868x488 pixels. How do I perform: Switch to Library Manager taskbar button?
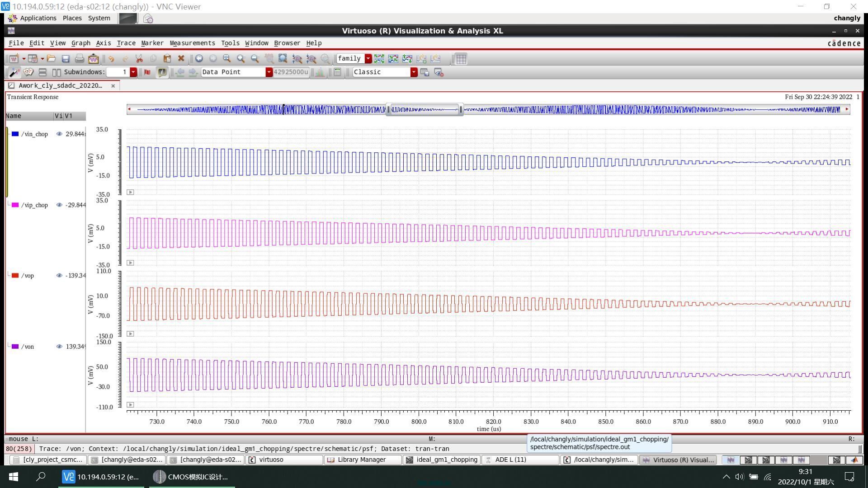363,460
